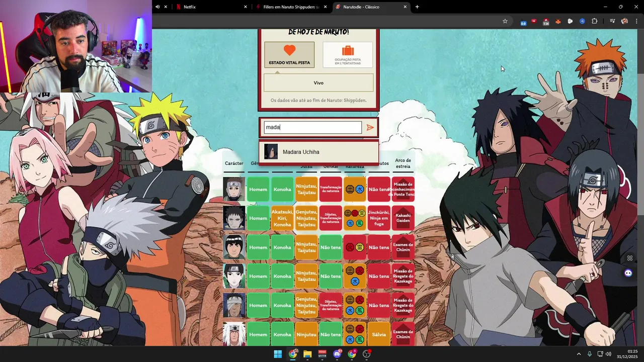Open the second Chrome profile with R badge
This screenshot has height=362, width=644.
point(352,354)
